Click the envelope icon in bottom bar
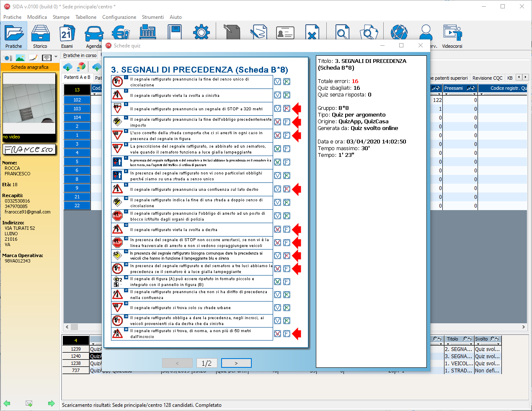The height and width of the screenshot is (411, 532). coord(29,403)
